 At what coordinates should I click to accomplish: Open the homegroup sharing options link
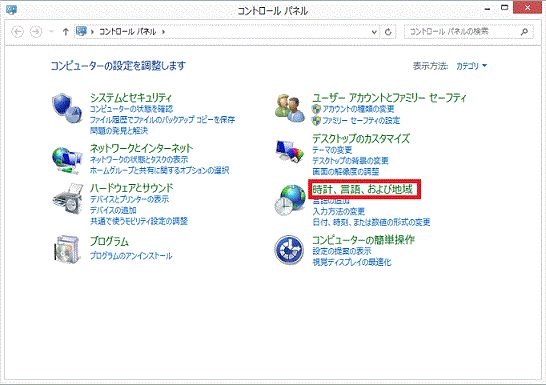(x=159, y=171)
